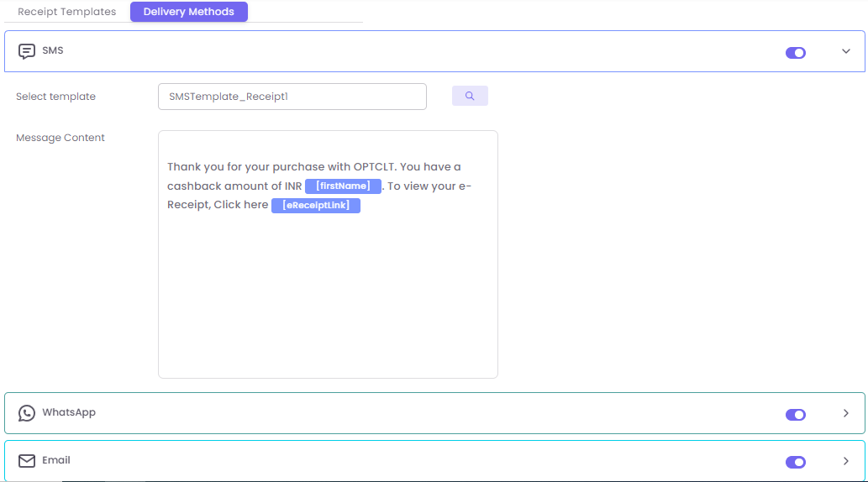The height and width of the screenshot is (482, 868).
Task: Click the SMS section title text
Action: coord(53,50)
